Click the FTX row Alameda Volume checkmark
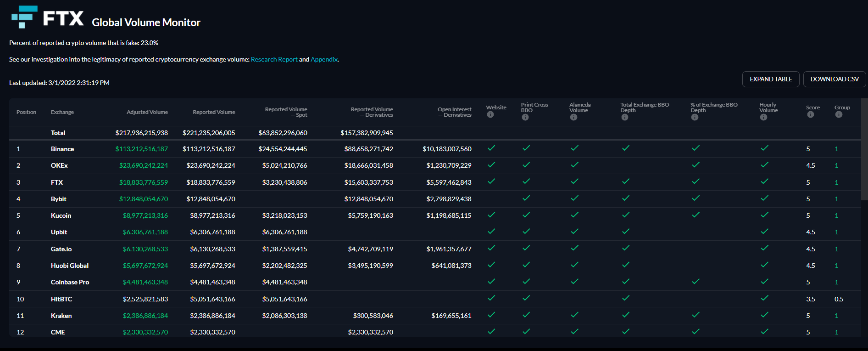This screenshot has height=351, width=868. (574, 181)
